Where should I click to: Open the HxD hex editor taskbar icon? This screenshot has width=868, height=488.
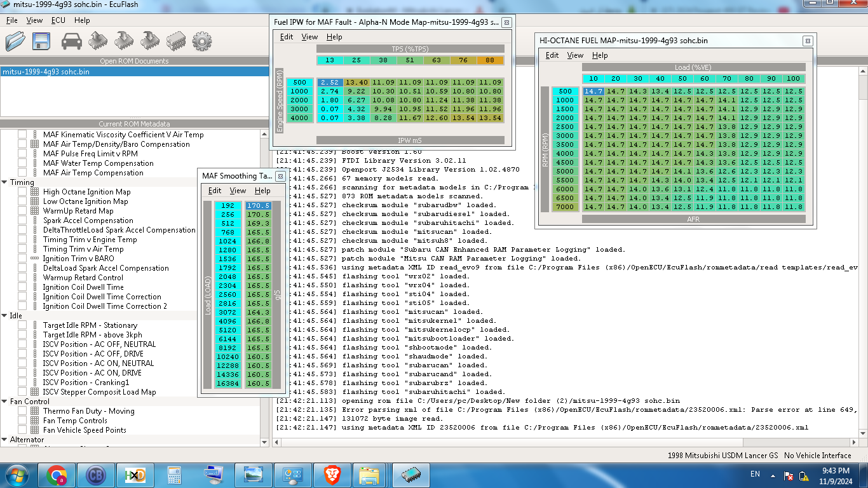point(134,475)
